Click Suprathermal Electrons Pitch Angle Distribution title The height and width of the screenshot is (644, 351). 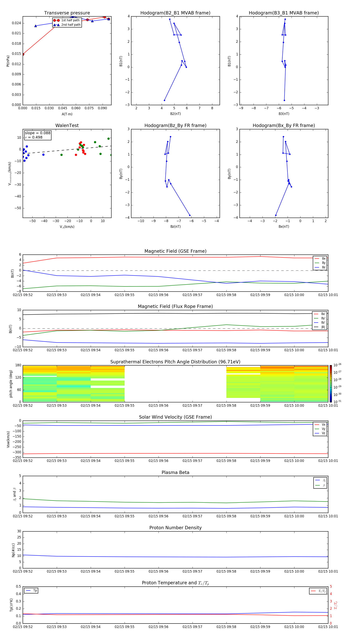click(175, 362)
